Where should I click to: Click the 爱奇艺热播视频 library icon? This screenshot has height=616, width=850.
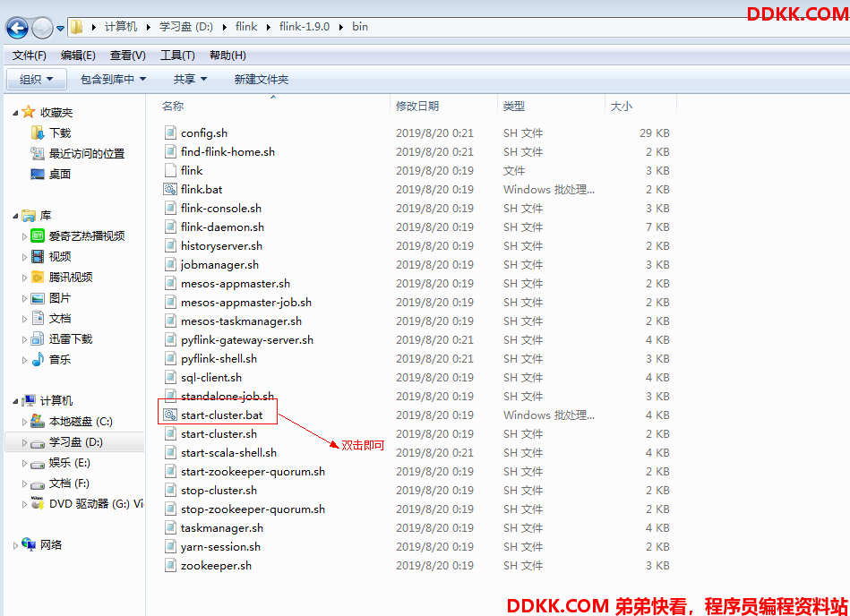pyautogui.click(x=38, y=235)
